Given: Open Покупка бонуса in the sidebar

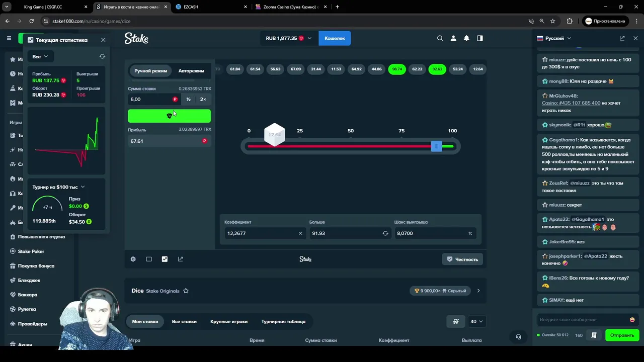Looking at the screenshot, I should (36, 266).
